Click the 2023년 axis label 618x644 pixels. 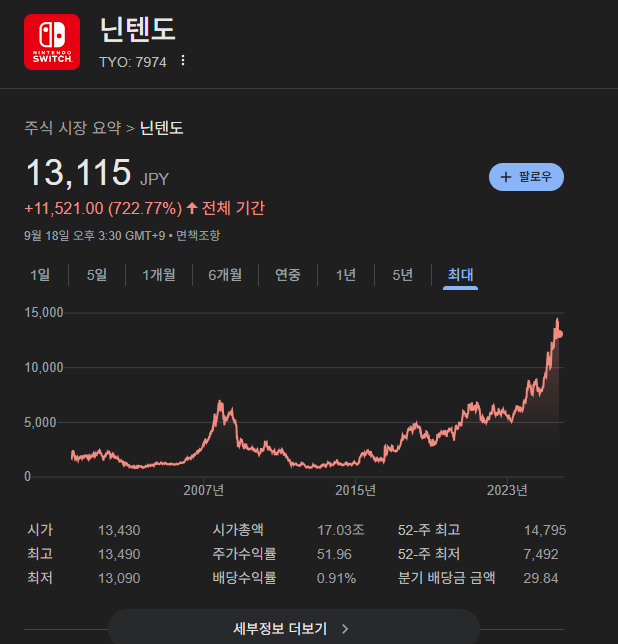507,490
